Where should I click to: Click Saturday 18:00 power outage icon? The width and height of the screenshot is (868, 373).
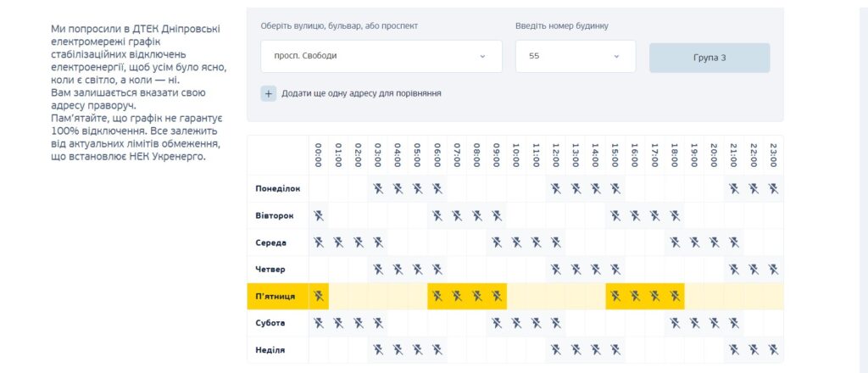674,323
